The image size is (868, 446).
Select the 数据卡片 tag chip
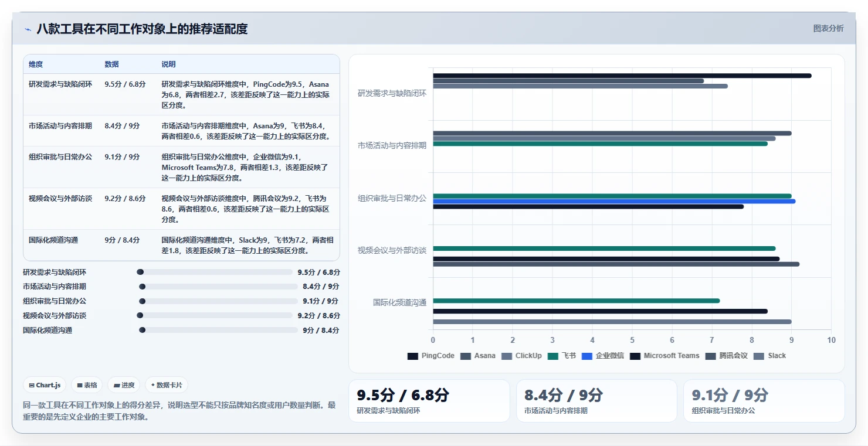pyautogui.click(x=167, y=385)
